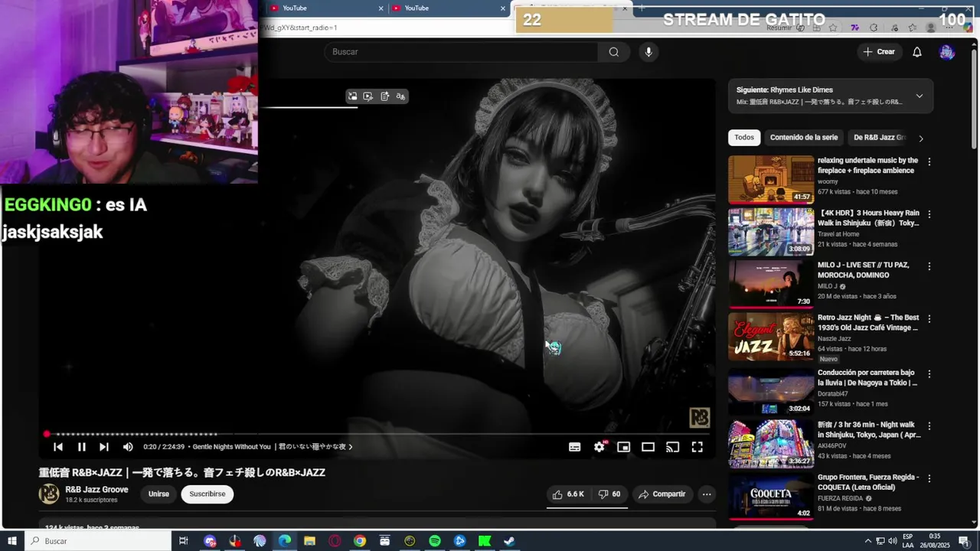Open the Night walk in Shinjuku AKI46POV thumbnail
This screenshot has height=551, width=980.
pyautogui.click(x=771, y=444)
